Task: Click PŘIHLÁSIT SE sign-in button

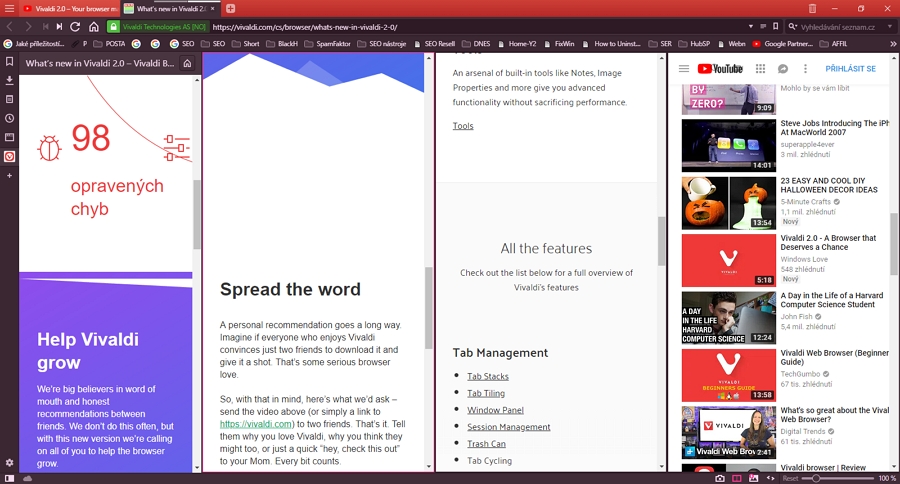Action: tap(851, 68)
